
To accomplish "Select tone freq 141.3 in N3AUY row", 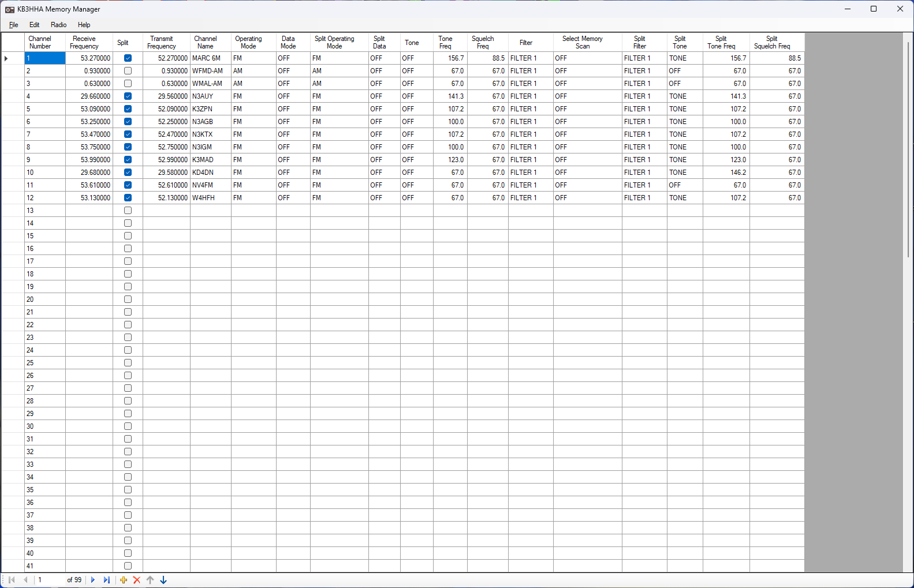I will 450,96.
